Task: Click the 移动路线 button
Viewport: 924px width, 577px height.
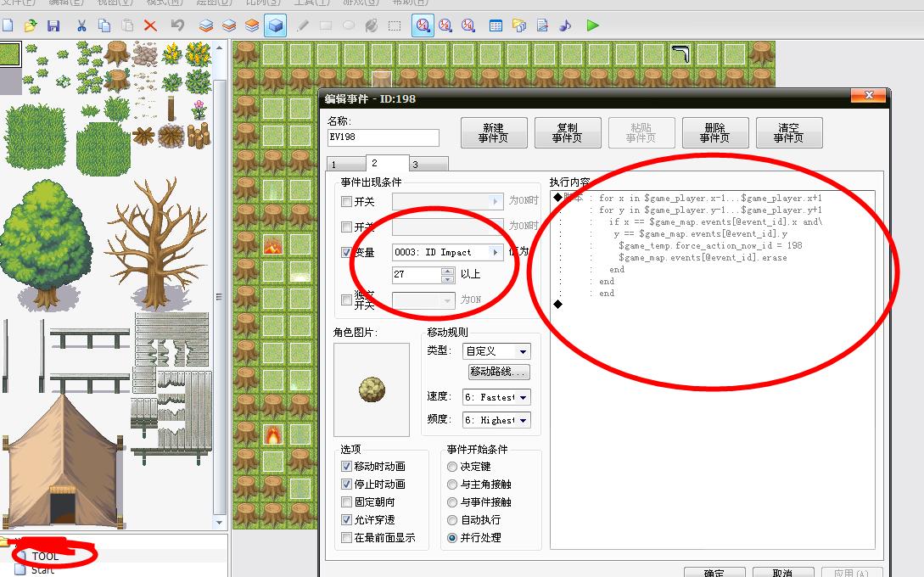Action: click(x=499, y=372)
